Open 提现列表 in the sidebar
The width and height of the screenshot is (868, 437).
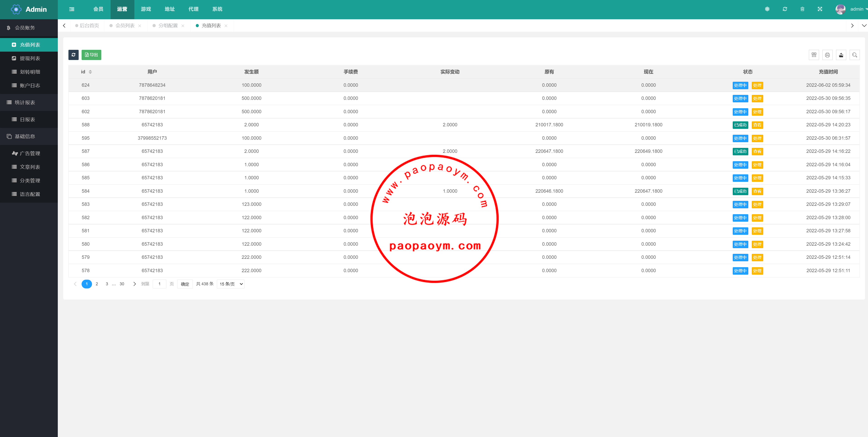point(30,58)
